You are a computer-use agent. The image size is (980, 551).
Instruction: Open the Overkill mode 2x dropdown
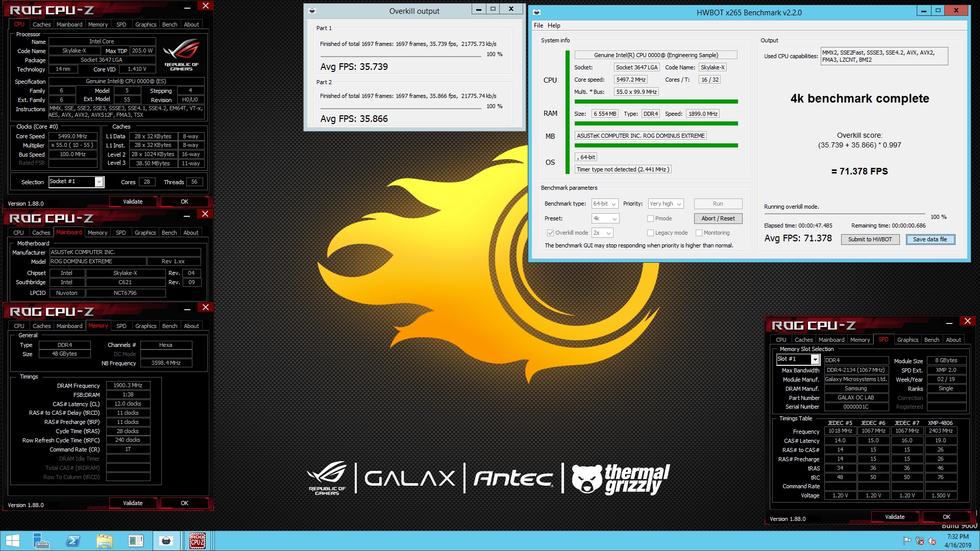tap(602, 233)
